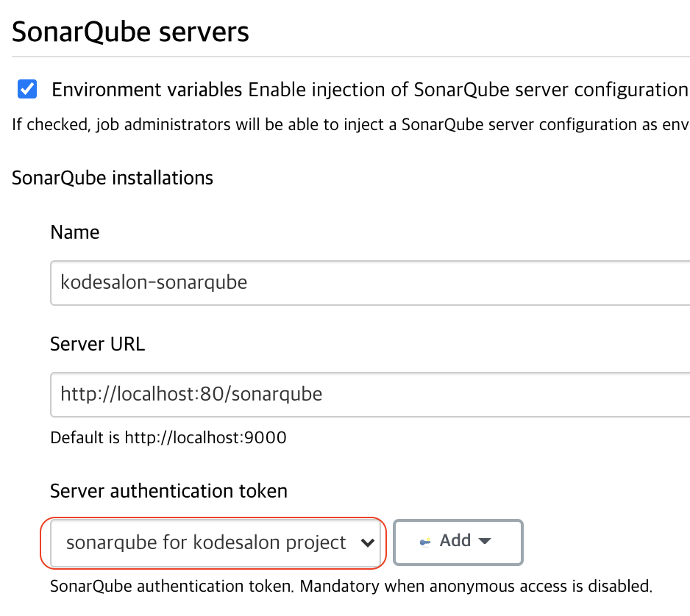This screenshot has width=690, height=616.
Task: Click the SonarQube installations section heading
Action: click(x=112, y=178)
